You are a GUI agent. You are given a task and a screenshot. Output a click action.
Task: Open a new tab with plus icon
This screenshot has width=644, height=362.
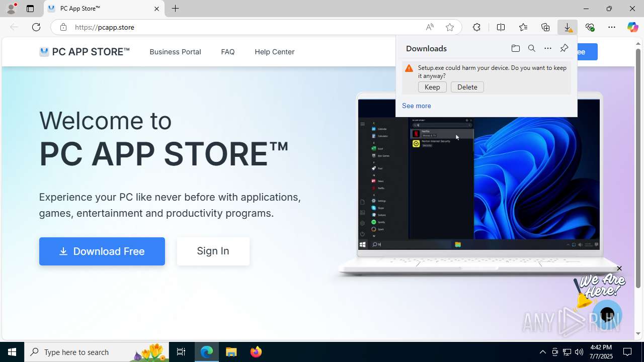[175, 9]
